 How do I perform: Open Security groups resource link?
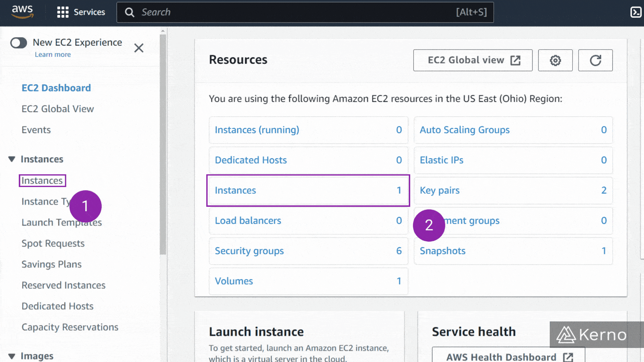(x=249, y=251)
